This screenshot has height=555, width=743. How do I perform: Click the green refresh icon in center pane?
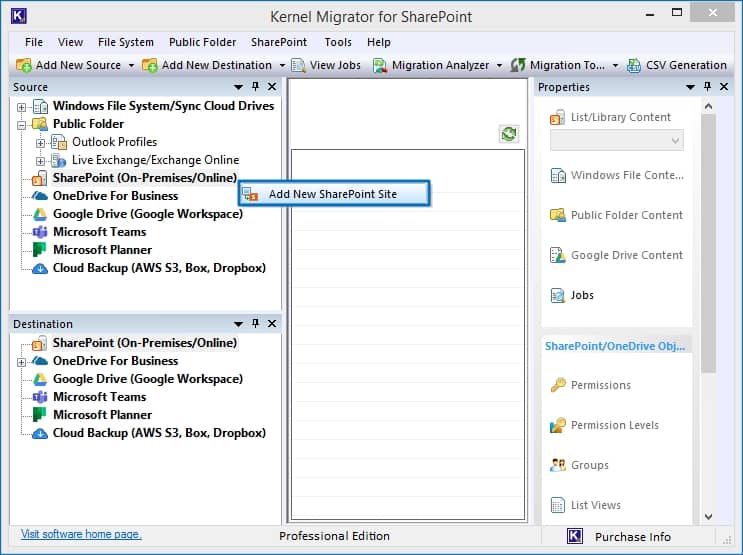[x=509, y=134]
